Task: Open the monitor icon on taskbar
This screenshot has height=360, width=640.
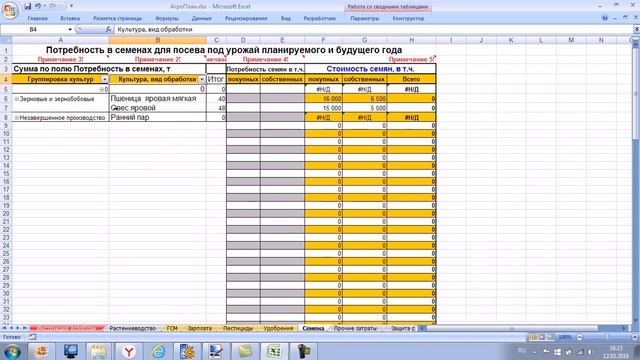Action: tap(71, 351)
